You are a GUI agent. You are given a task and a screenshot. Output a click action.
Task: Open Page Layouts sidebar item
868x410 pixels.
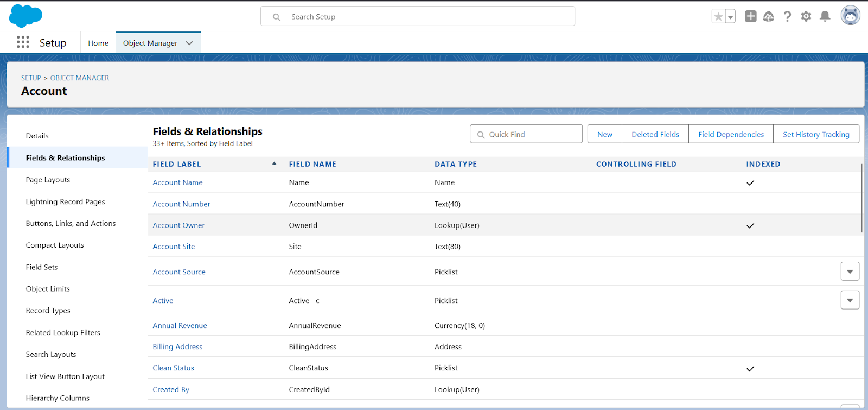click(78, 180)
